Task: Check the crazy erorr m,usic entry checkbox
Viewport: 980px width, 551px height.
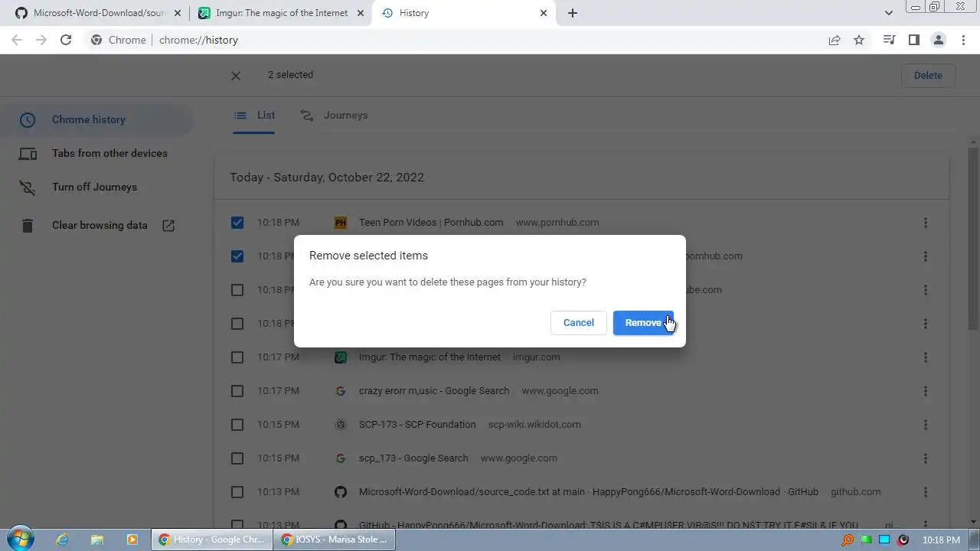Action: 237,391
